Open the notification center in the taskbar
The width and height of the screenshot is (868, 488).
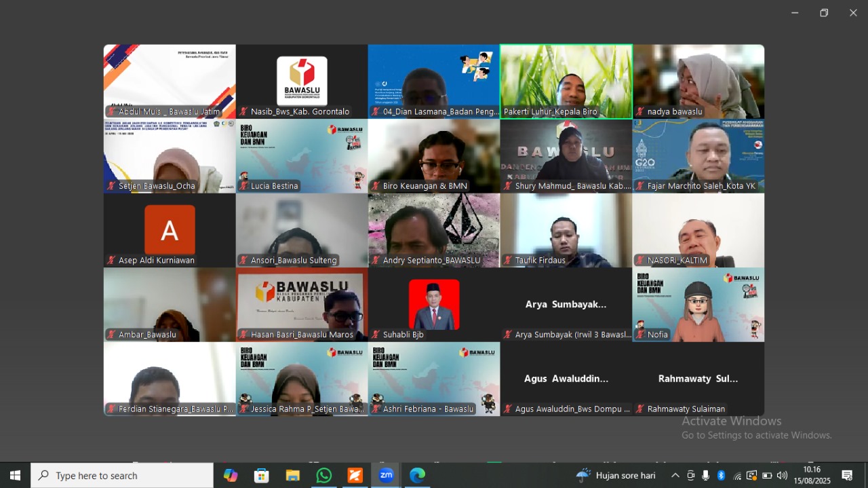click(847, 476)
